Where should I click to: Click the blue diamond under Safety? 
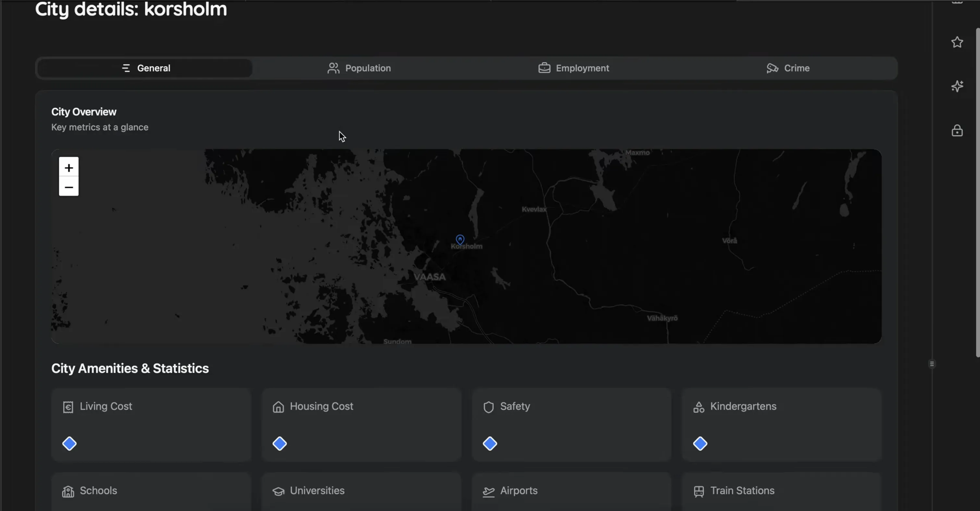pos(490,443)
